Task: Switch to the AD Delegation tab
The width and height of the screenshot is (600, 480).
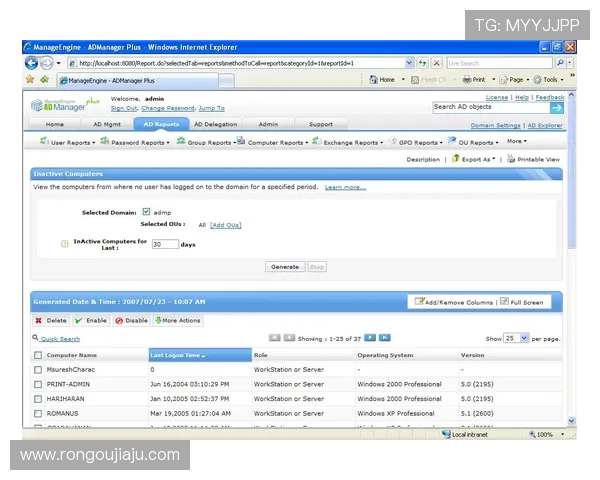Action: (x=215, y=124)
